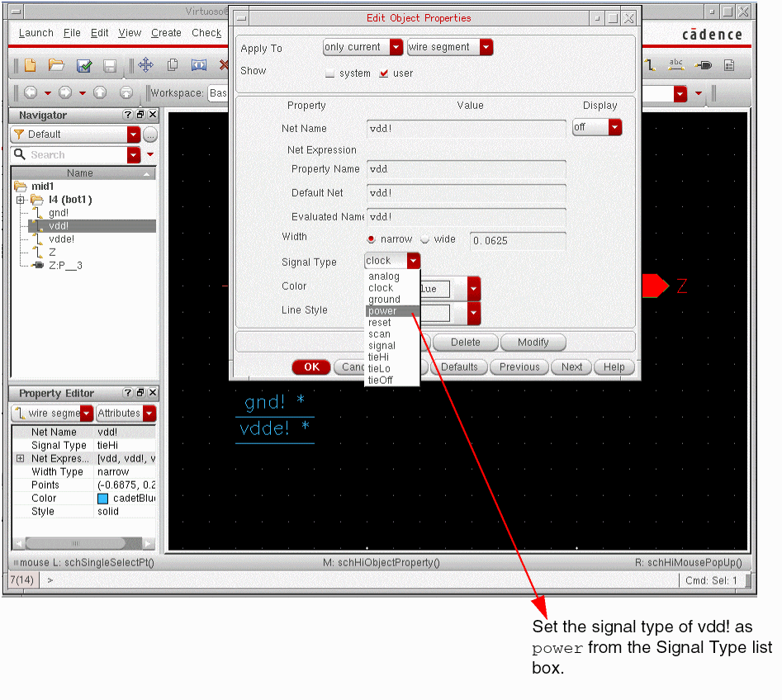Click the mid1 folder icon in Navigator
This screenshot has width=782, height=700.
click(x=21, y=187)
